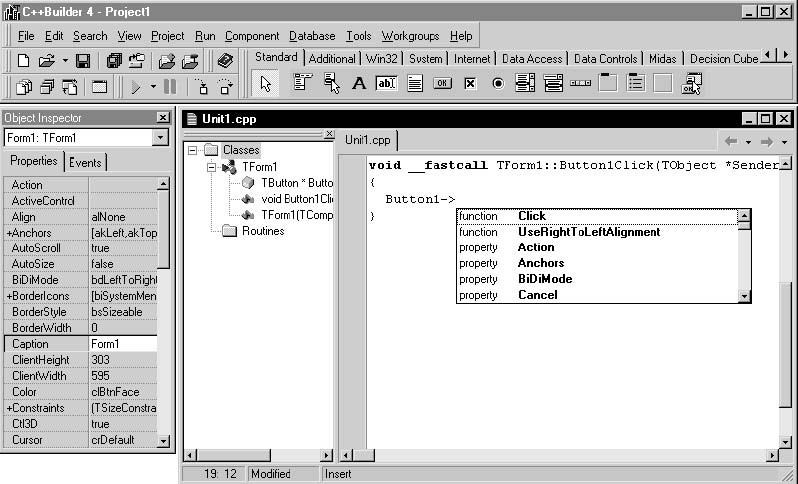798x484 pixels.
Task: Click the Pause program icon
Action: pos(170,87)
